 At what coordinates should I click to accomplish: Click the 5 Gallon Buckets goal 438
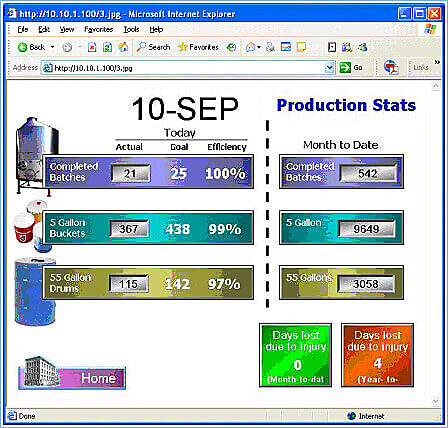point(178,229)
